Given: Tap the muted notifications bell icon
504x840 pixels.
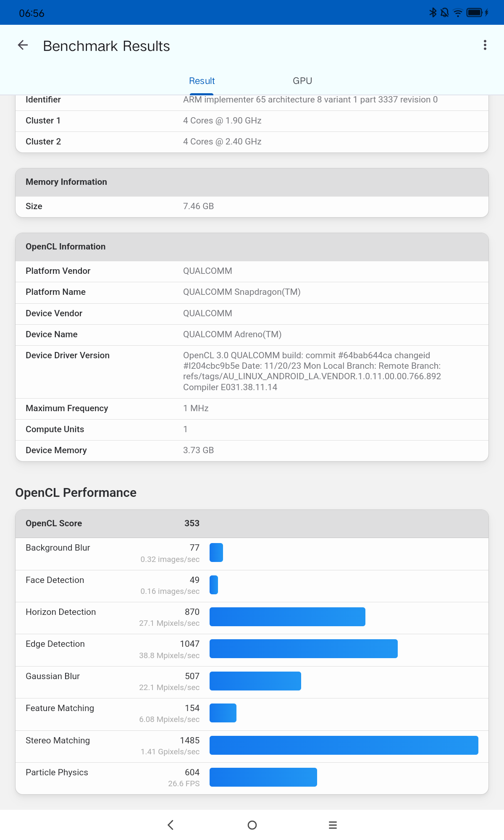Looking at the screenshot, I should tap(445, 13).
